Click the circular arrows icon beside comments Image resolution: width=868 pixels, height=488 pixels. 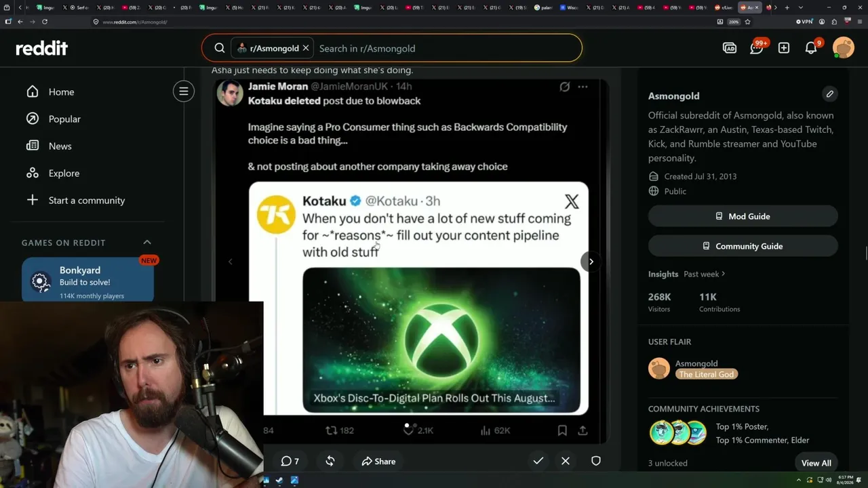330,461
